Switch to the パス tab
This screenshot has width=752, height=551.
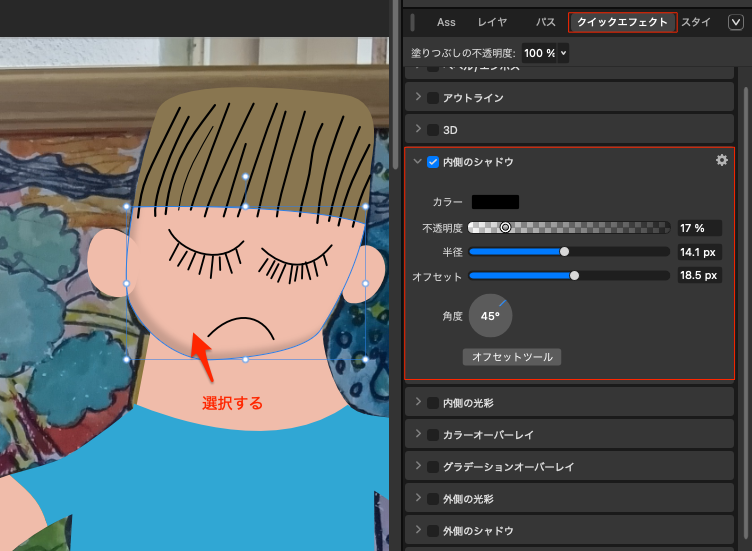(x=545, y=22)
